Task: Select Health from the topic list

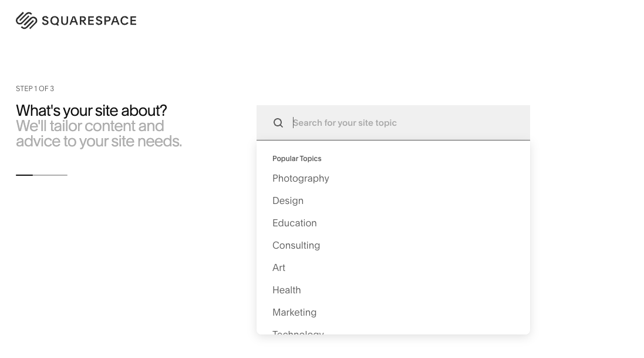Action: coord(286,290)
